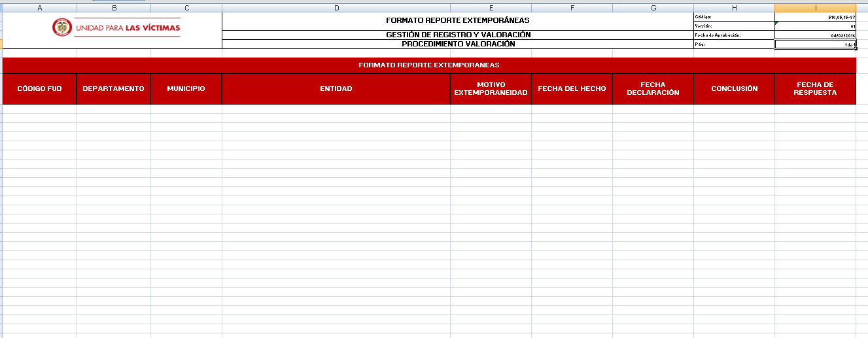Click the red 'FORMATO REPORTE EXTEMPORANEAS' banner

click(x=429, y=65)
